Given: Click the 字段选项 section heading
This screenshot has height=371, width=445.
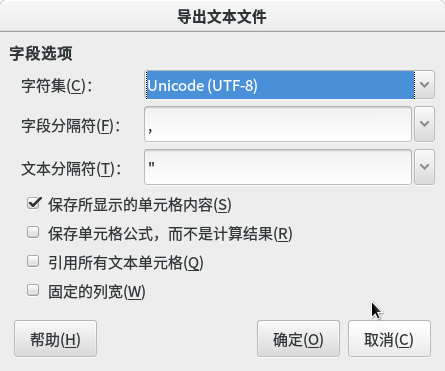Looking at the screenshot, I should 41,53.
